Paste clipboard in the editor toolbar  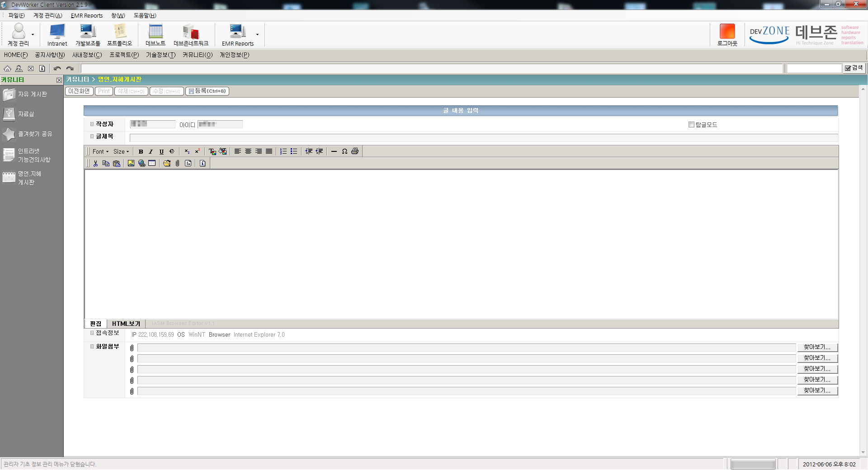click(117, 163)
